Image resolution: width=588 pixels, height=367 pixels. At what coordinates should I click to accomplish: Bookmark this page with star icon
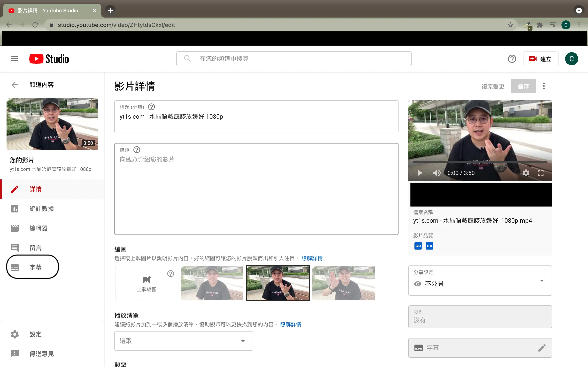(x=510, y=25)
